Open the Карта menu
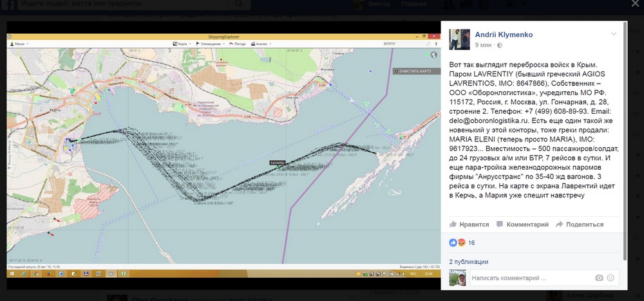This screenshot has width=644, height=301. pyautogui.click(x=182, y=44)
